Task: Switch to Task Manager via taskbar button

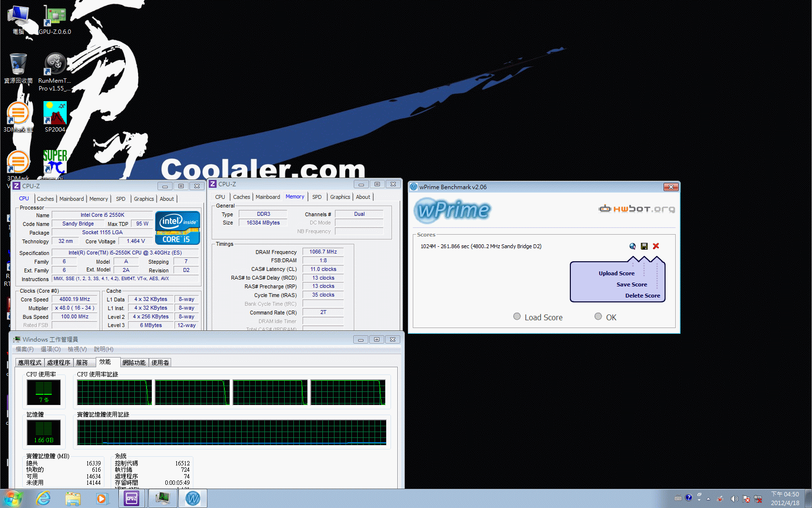Action: [x=162, y=498]
